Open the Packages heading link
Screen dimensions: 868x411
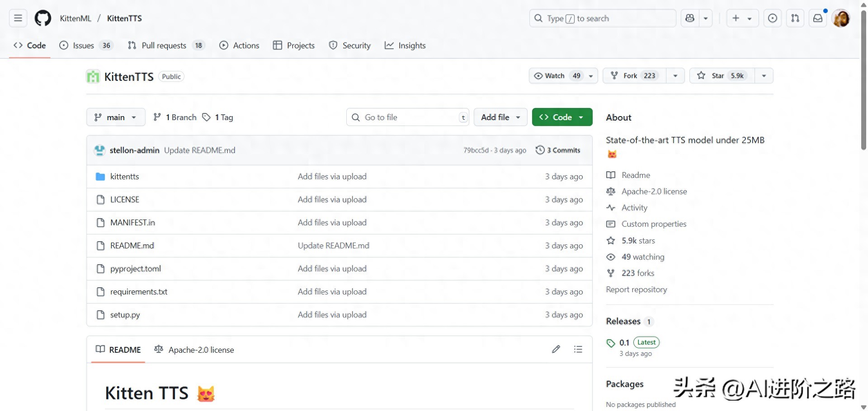(x=625, y=384)
